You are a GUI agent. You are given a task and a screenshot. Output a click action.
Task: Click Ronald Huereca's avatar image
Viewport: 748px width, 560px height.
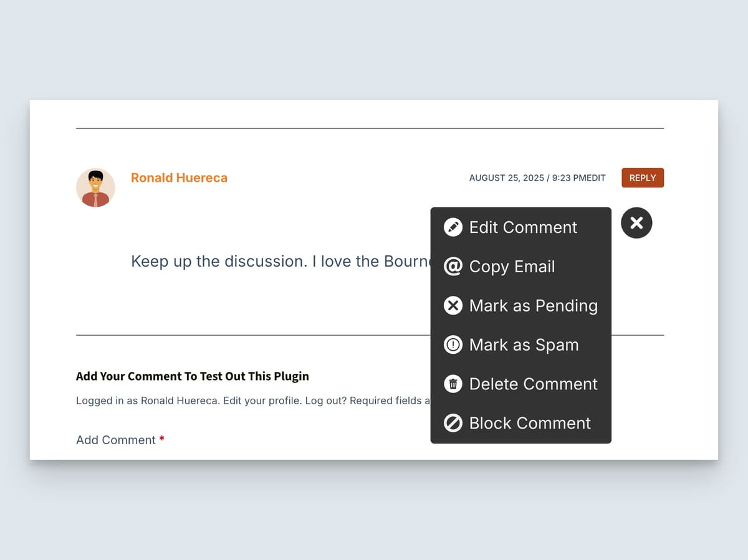[95, 187]
